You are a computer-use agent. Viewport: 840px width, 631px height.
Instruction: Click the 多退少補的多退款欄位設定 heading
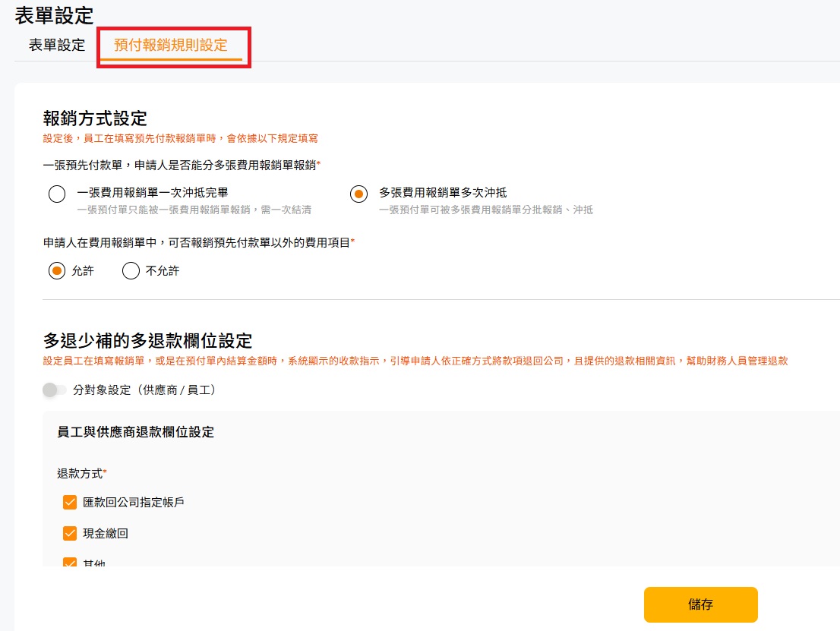[x=147, y=341]
